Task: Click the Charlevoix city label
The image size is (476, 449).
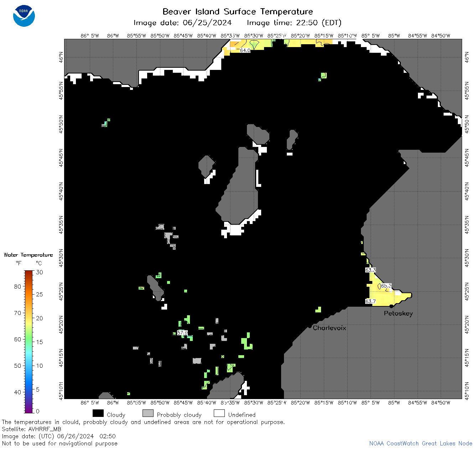Action: (x=329, y=328)
